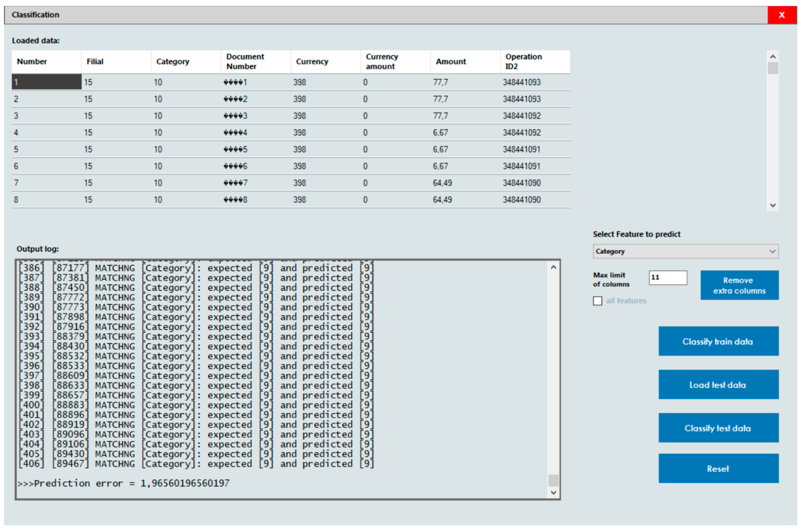Screen dimensions: 803x532
Task: Sort by the Category column header
Action: coord(173,61)
